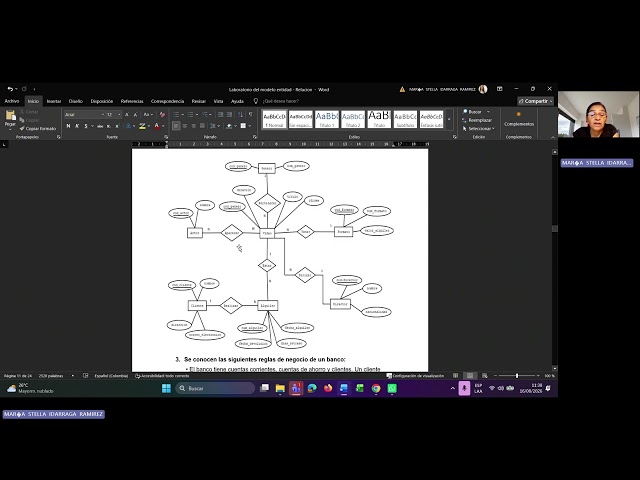The width and height of the screenshot is (640, 480).
Task: Click the clear formatting eraser icon
Action: 162,115
